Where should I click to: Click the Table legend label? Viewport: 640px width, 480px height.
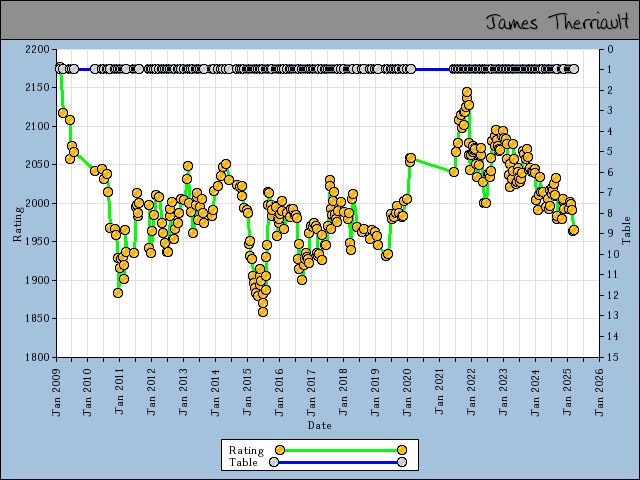(243, 462)
